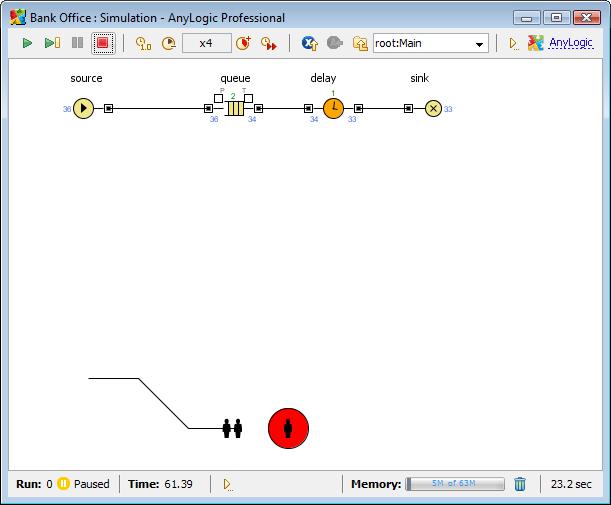The height and width of the screenshot is (505, 611).
Task: Start the simulation with the green Run button
Action: pyautogui.click(x=27, y=43)
